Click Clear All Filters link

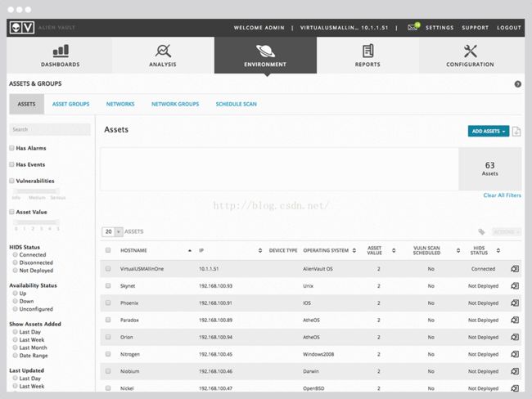coord(503,195)
